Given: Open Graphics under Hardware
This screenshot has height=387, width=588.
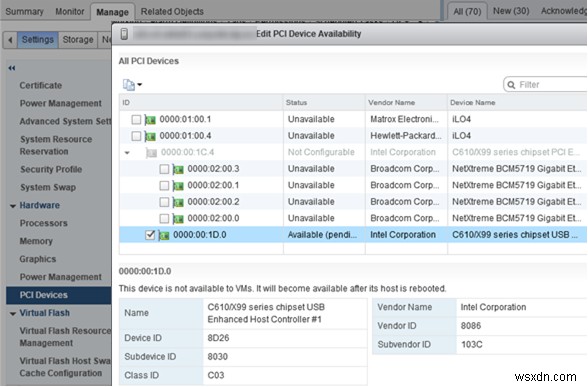Looking at the screenshot, I should [x=38, y=260].
